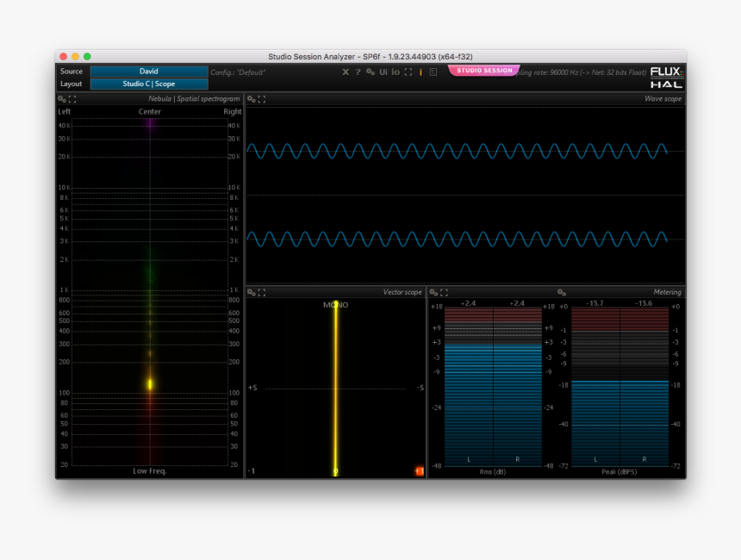This screenshot has width=741, height=560.
Task: Click the red indicator in Vector scope corner
Action: [x=419, y=471]
